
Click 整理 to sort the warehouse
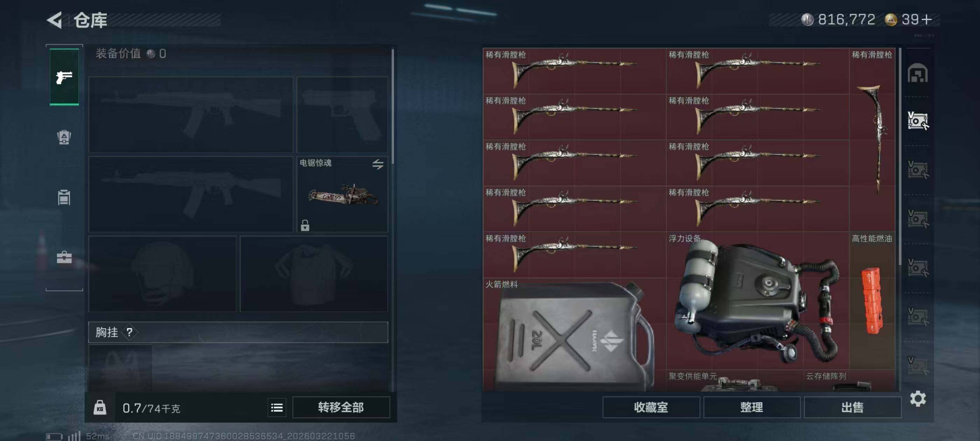click(x=752, y=407)
